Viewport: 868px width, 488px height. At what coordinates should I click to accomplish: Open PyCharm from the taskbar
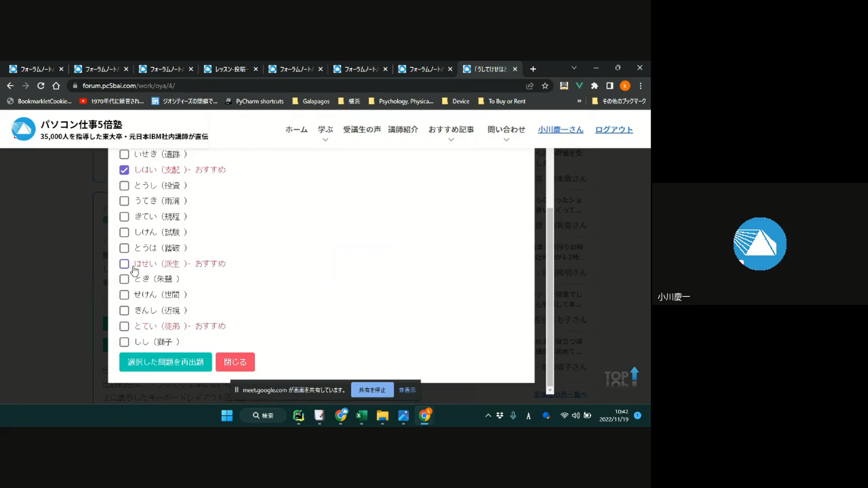coord(298,416)
